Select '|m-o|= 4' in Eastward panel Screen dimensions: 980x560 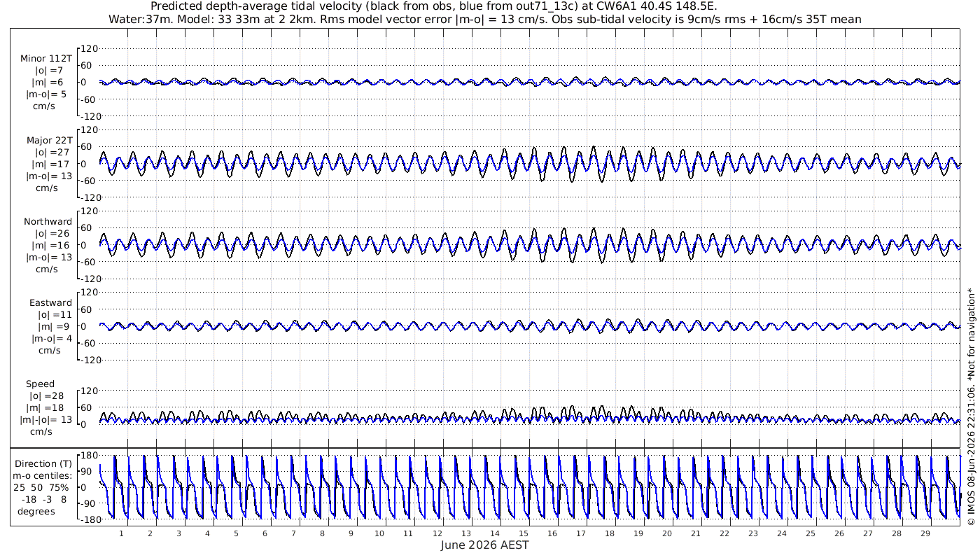click(51, 339)
